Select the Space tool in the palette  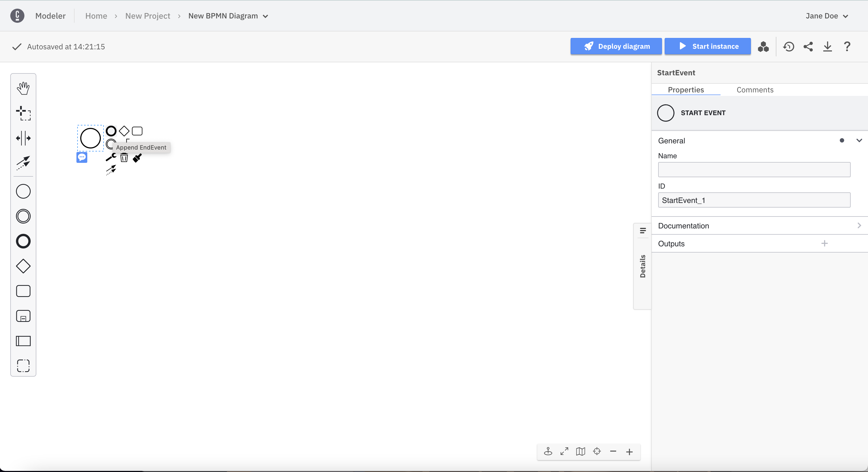[23, 138]
